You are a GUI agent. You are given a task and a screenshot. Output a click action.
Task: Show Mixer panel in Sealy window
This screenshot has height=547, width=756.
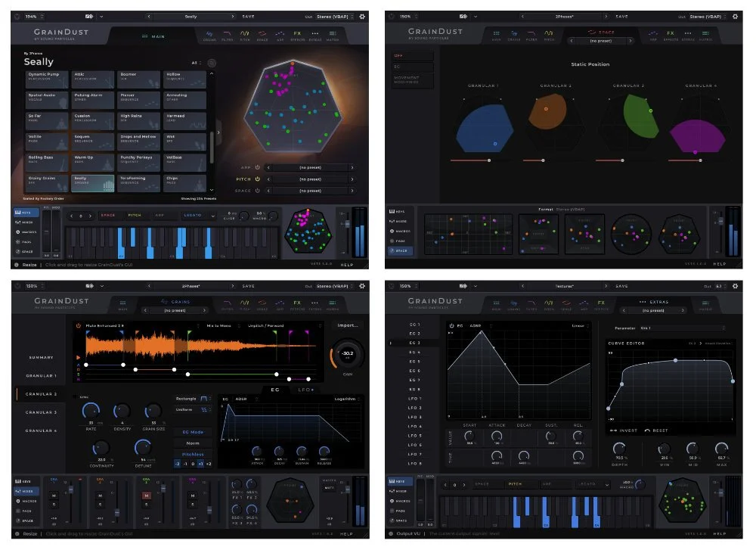23,222
